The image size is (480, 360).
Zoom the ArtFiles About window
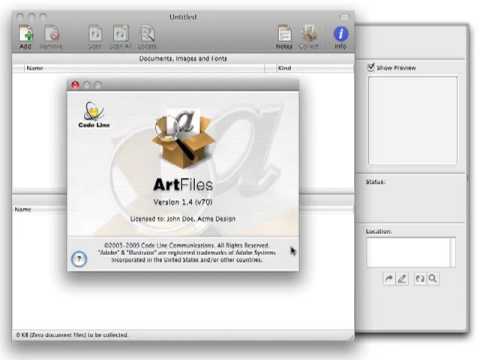[98, 85]
